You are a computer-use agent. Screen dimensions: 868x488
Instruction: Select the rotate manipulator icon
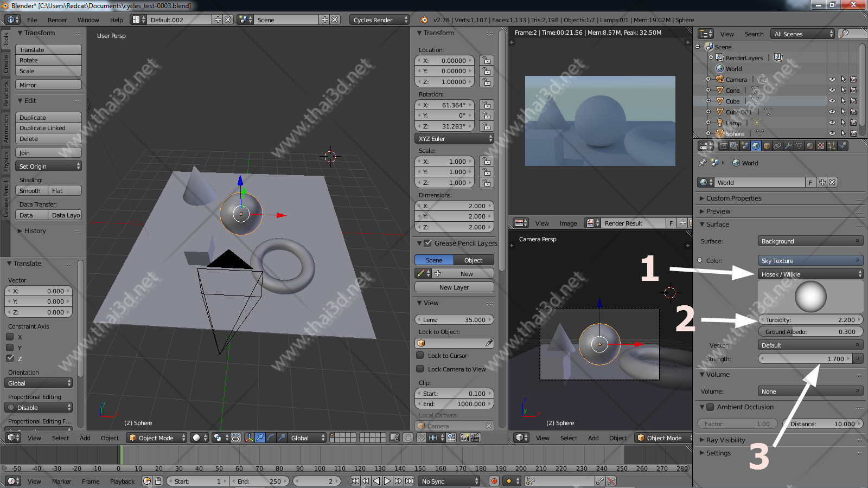click(x=271, y=438)
